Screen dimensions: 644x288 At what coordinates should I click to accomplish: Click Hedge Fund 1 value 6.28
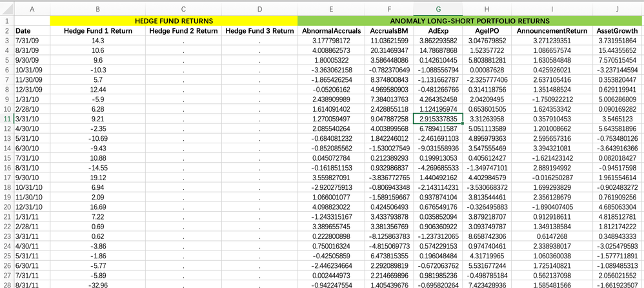click(x=97, y=109)
